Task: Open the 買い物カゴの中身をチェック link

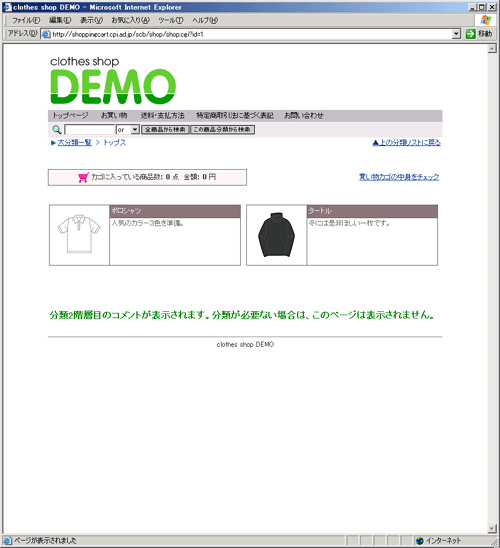Action: point(399,177)
